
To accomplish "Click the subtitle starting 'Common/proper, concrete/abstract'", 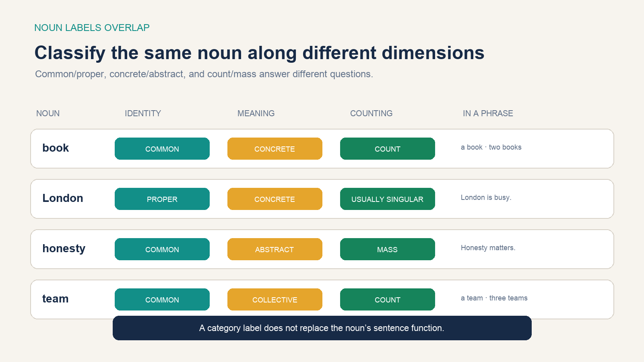I will [x=204, y=74].
